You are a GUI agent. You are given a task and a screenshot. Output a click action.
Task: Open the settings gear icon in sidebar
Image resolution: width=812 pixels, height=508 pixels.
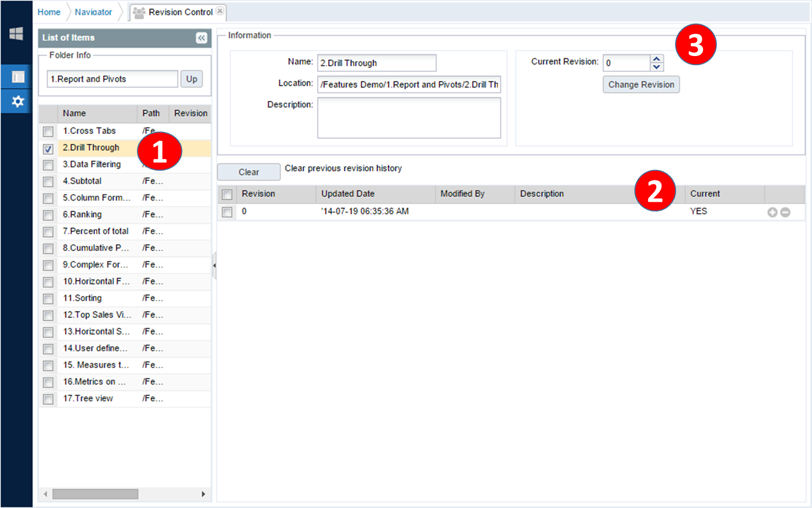pyautogui.click(x=18, y=101)
